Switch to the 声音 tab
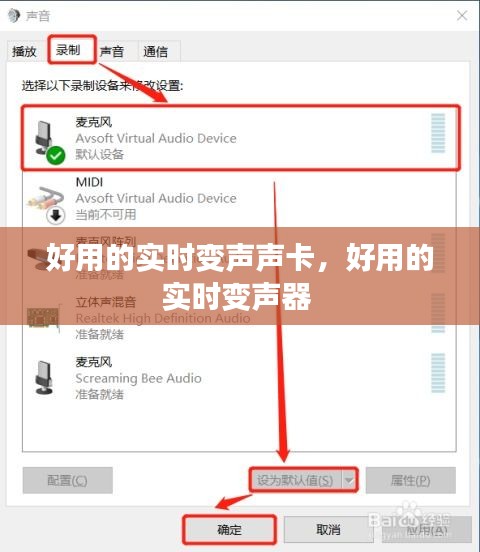Screen dimensions: 480x552 coord(112,52)
